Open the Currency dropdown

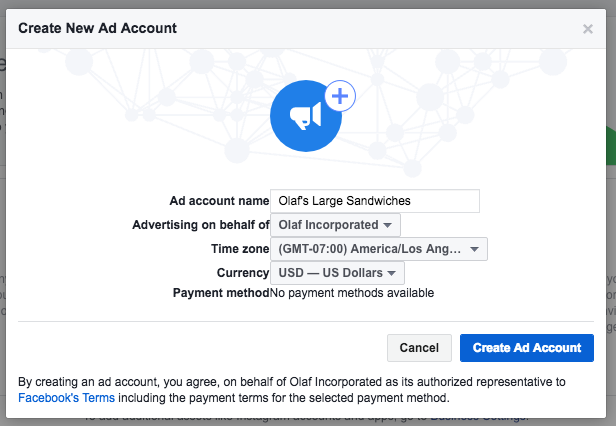337,273
